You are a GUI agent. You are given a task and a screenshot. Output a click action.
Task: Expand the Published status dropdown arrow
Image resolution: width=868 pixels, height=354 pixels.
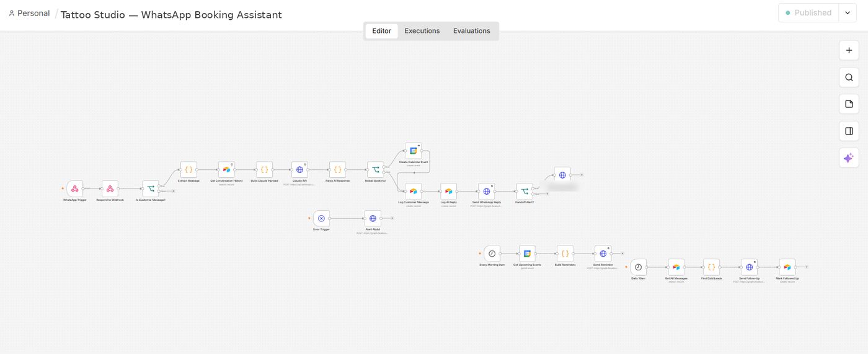[848, 12]
